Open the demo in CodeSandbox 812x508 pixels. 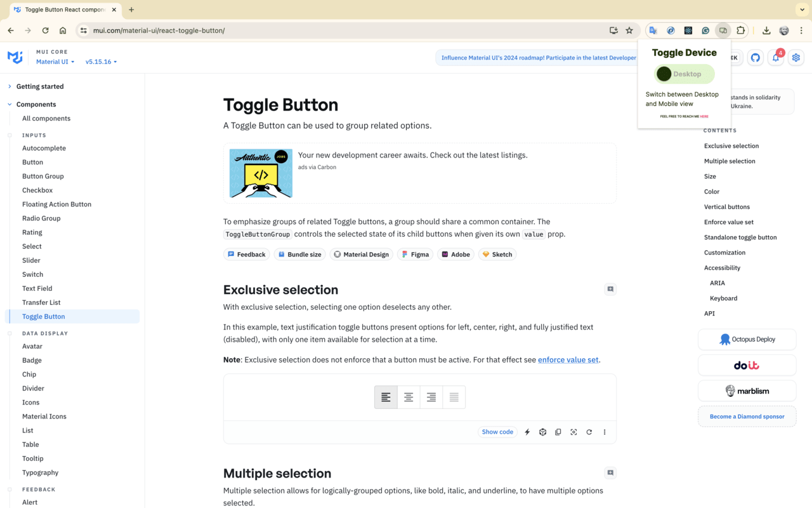(542, 432)
